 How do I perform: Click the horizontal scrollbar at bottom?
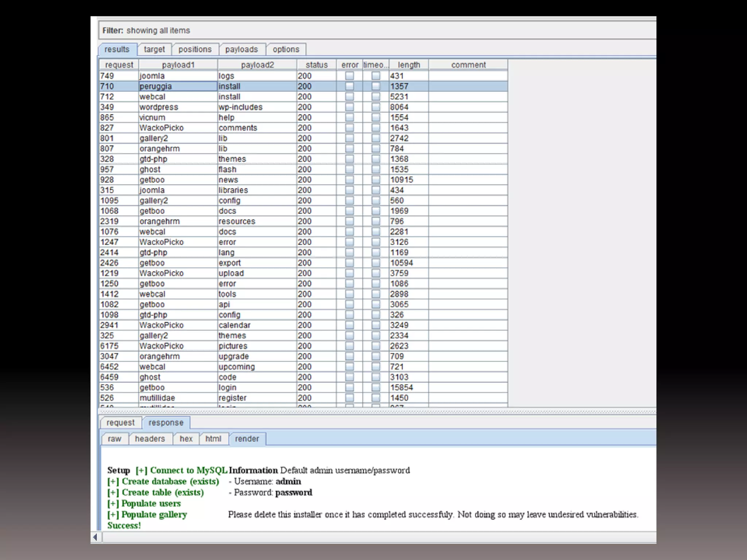click(365, 537)
